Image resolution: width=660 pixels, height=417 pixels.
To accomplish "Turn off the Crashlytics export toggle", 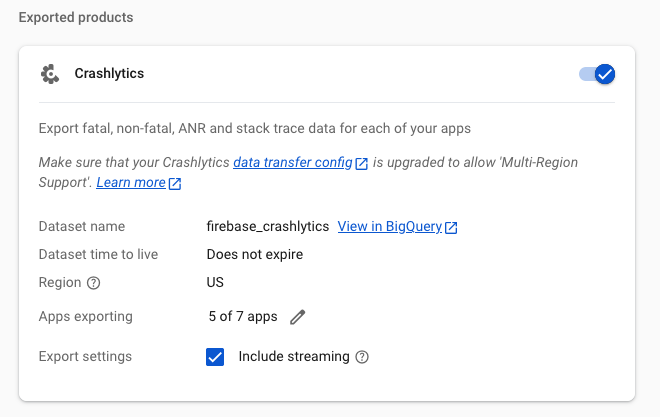I will pos(597,74).
